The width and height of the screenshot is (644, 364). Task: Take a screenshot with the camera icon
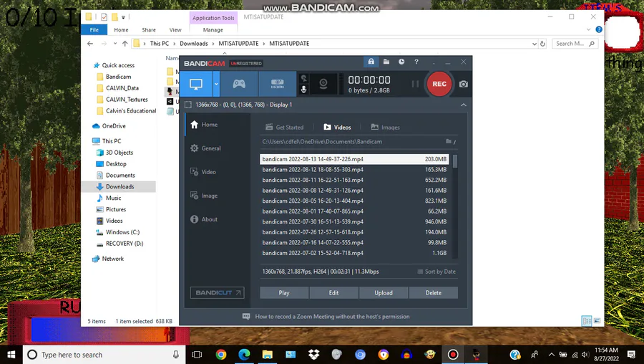[464, 84]
